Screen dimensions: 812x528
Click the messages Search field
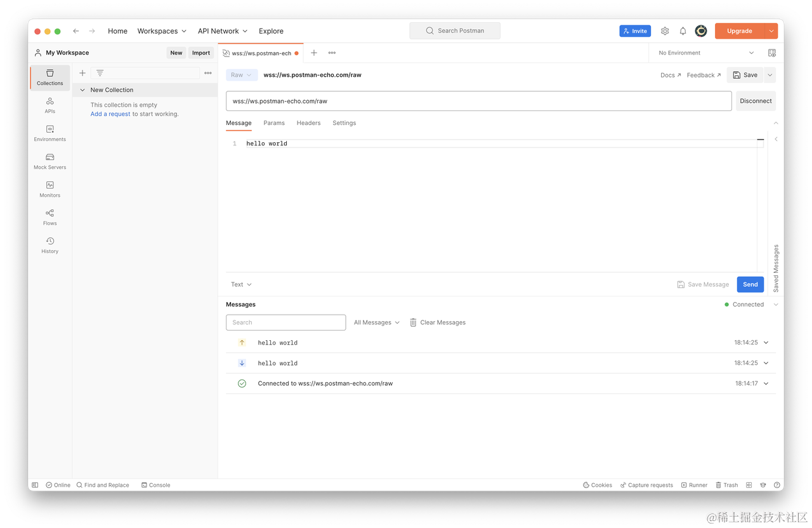pos(286,322)
